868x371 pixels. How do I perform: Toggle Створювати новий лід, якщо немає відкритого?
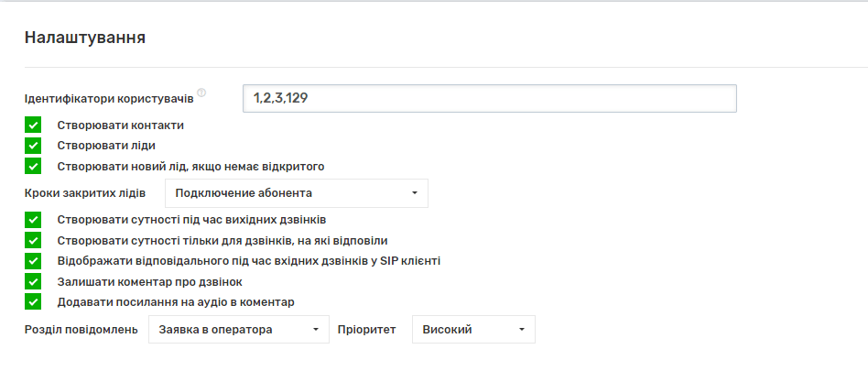coord(33,166)
